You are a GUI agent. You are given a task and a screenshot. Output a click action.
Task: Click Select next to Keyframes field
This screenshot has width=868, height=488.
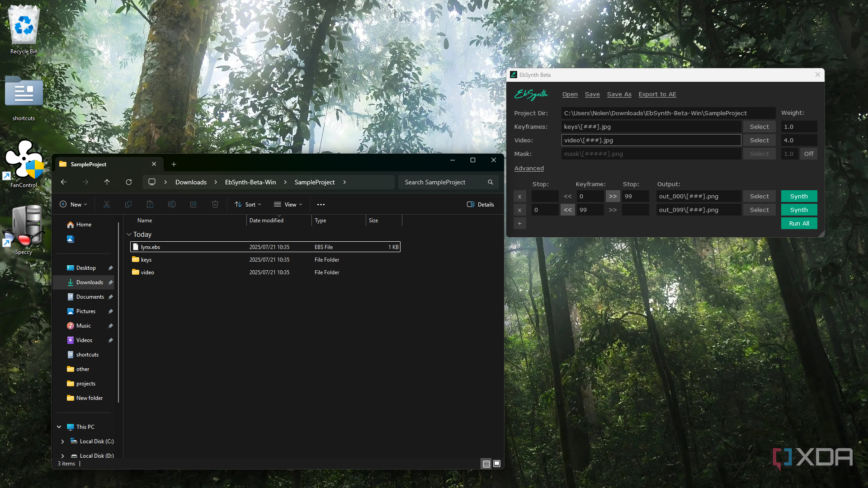pos(759,127)
